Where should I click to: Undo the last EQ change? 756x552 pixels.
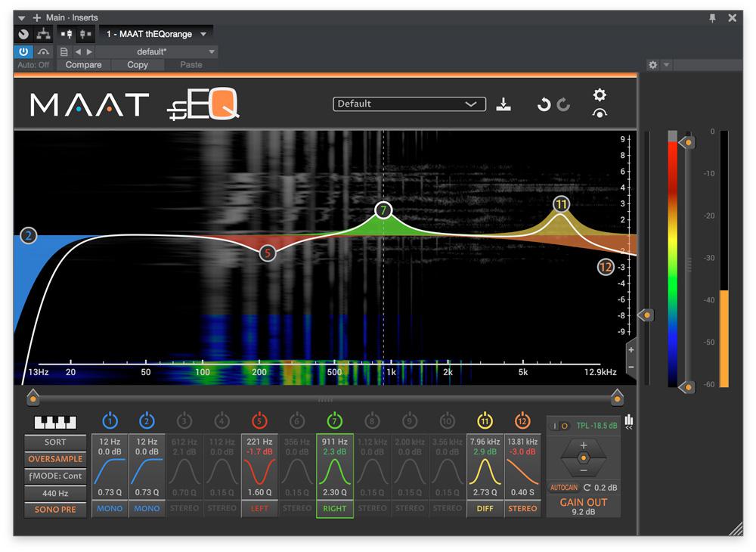tap(544, 104)
